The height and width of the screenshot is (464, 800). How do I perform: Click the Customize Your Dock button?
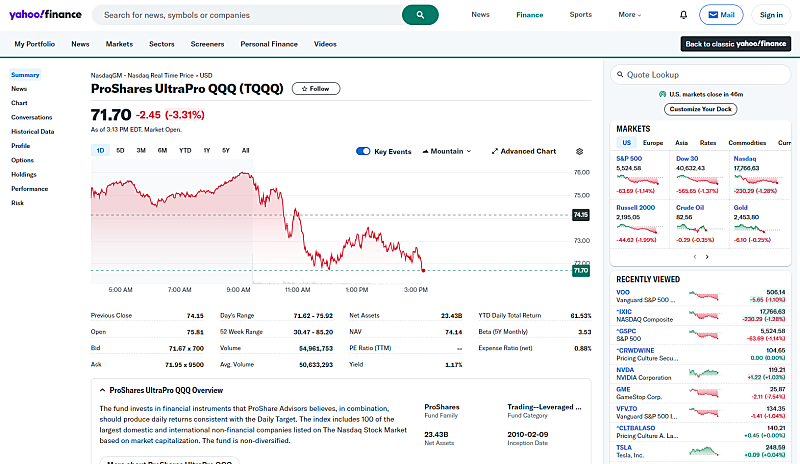pyautogui.click(x=700, y=108)
